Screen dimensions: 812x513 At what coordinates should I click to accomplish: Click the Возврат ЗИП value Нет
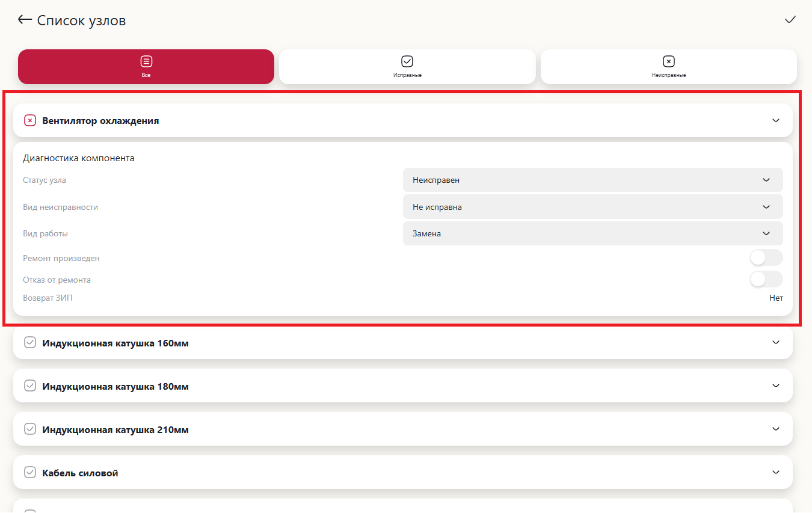[776, 298]
